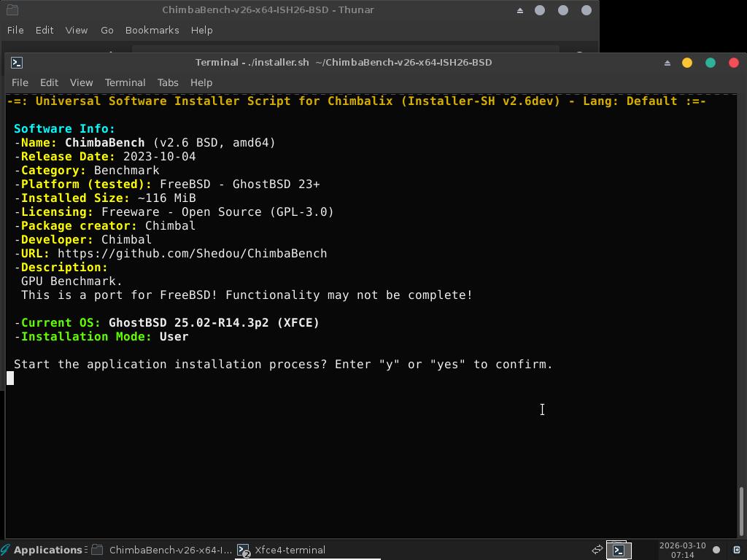Click the GitHub URL in the terminal output
747x560 pixels.
(x=193, y=253)
